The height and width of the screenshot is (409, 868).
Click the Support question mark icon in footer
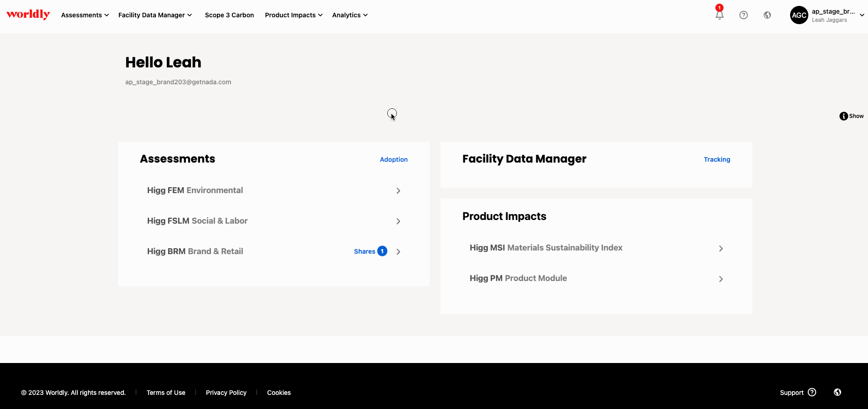click(812, 392)
